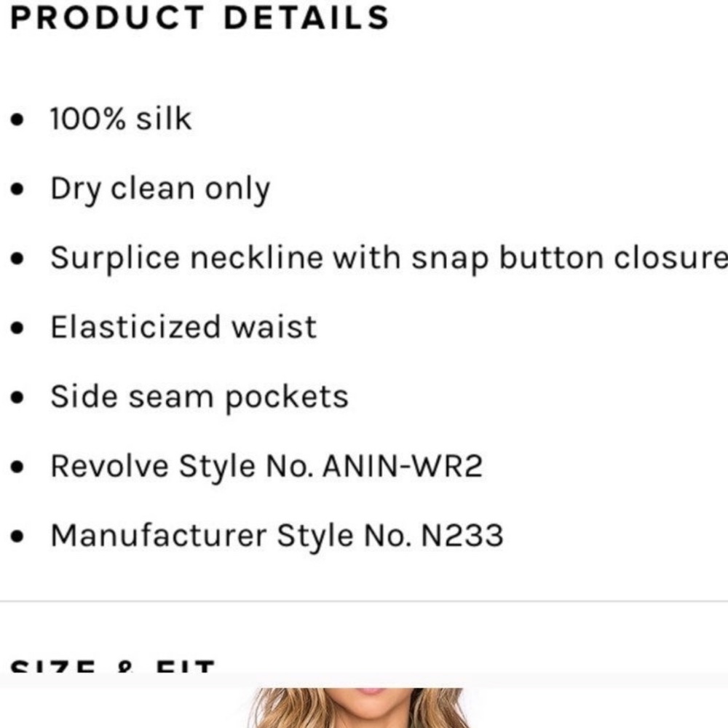The width and height of the screenshot is (728, 728).
Task: Click the N233 manufacturer code
Action: click(x=462, y=536)
